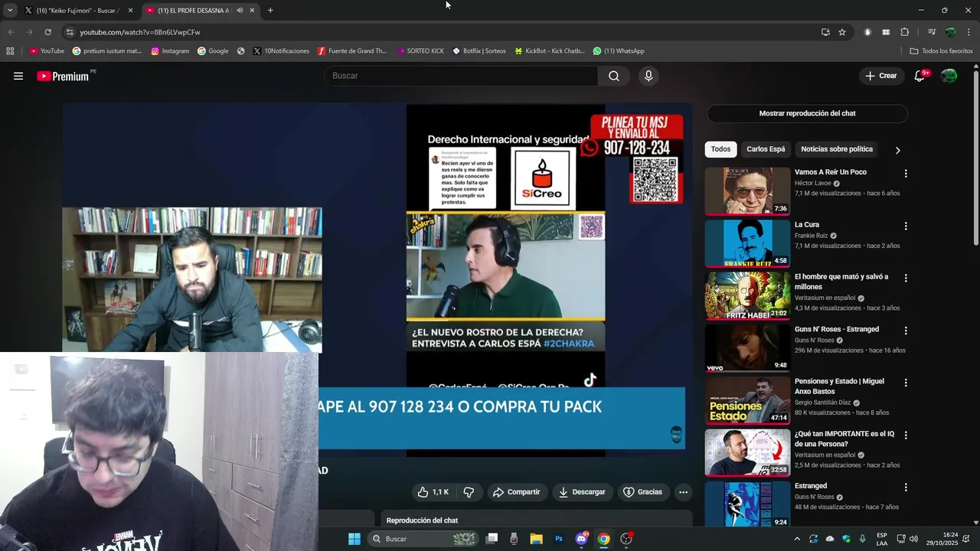Open options for IQ de una Persona video
This screenshot has width=980, height=551.
tap(906, 435)
